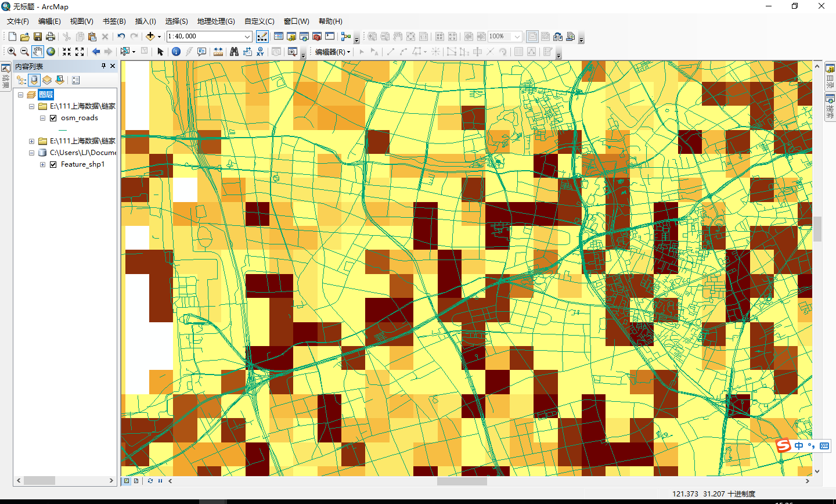Open Select Features tool dropdown arrow
The image size is (836, 504).
pos(134,52)
